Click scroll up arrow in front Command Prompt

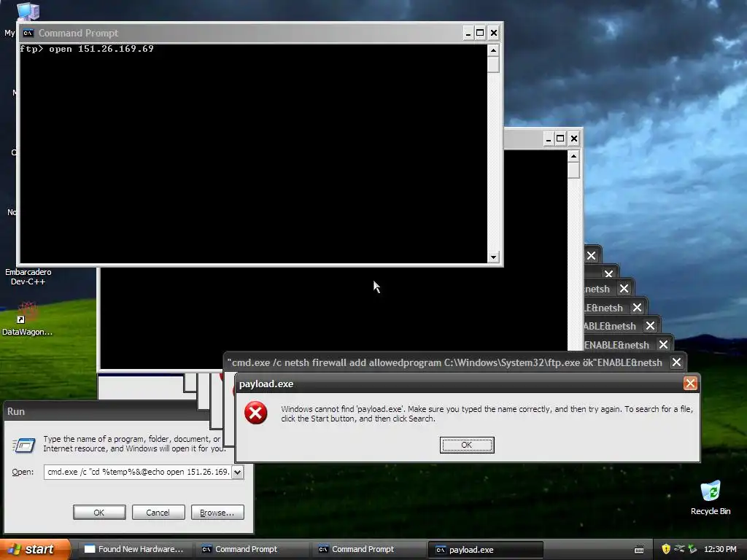pos(493,50)
